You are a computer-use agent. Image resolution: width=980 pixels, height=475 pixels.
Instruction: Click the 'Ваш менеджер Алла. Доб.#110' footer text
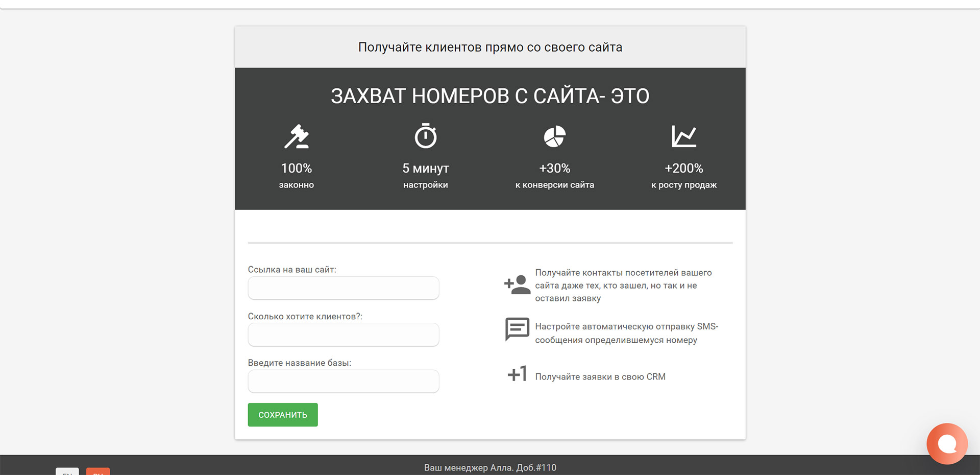(x=490, y=467)
